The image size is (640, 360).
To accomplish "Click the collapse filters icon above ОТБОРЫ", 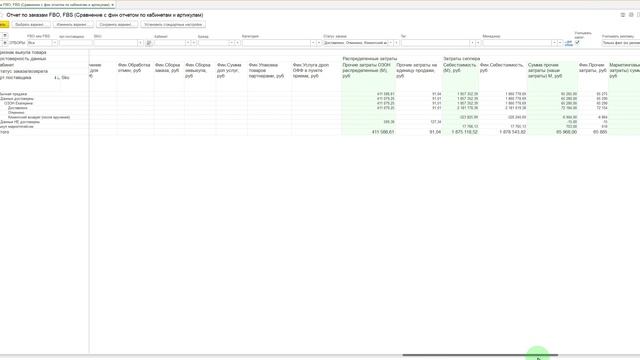I will point(5,36).
